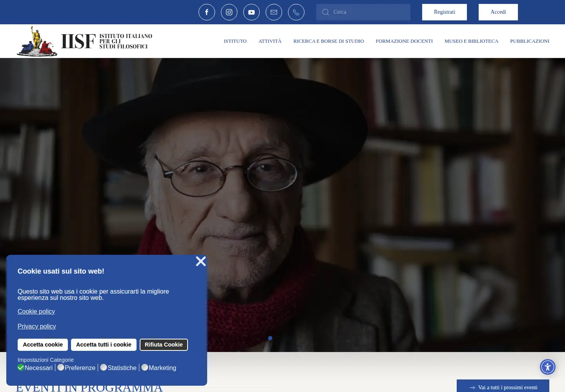Enable the Preferenze cookie checkbox
Image resolution: width=565 pixels, height=392 pixels.
pyautogui.click(x=61, y=367)
